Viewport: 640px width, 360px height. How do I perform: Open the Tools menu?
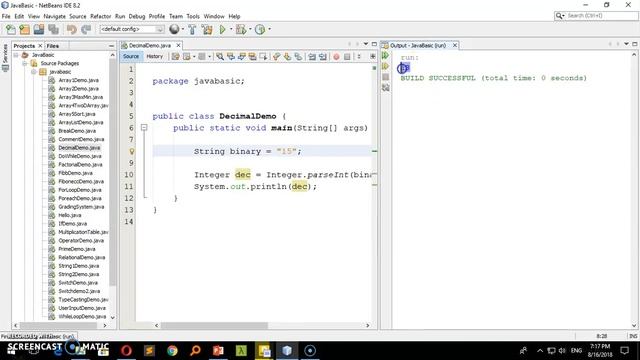click(x=193, y=16)
